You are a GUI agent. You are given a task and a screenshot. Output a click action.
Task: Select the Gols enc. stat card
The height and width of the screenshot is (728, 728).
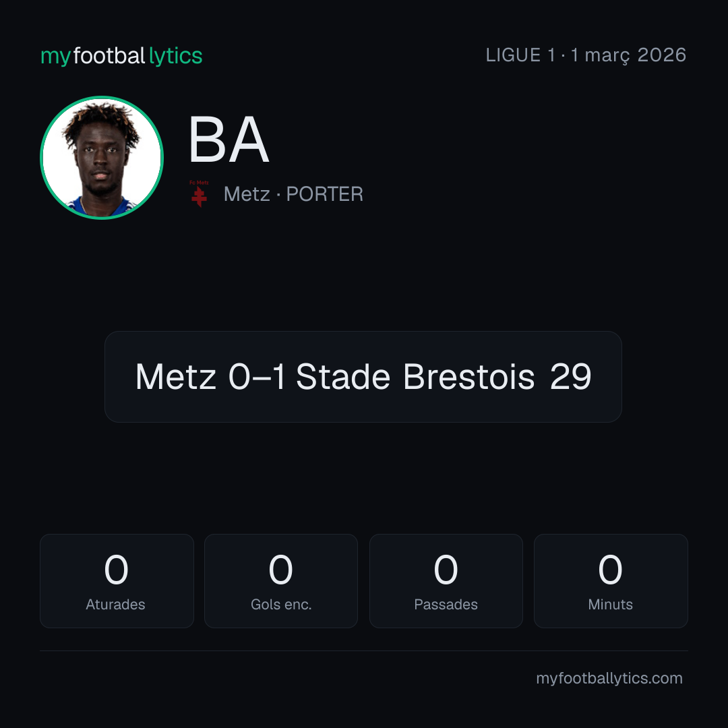coord(281,581)
